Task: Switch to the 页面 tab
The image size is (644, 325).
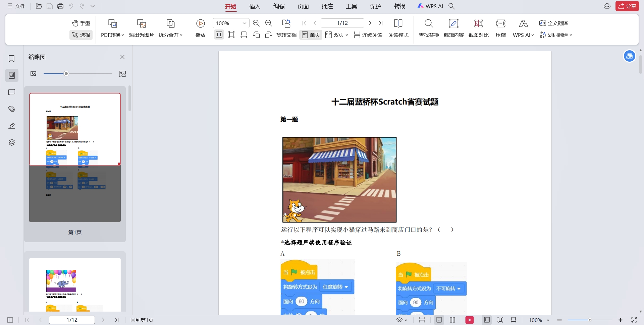Action: tap(303, 6)
